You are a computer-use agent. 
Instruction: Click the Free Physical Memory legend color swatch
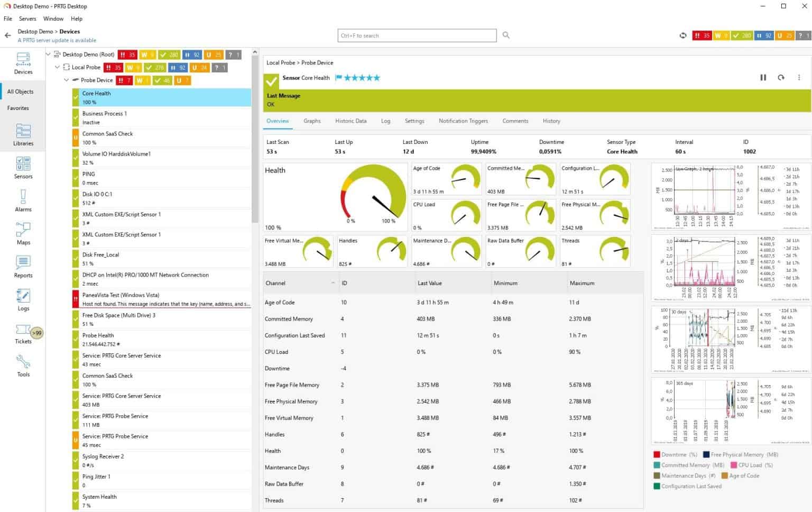(707, 454)
